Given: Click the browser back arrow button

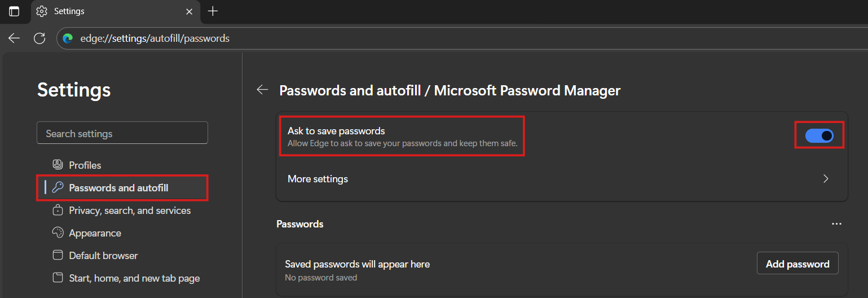Looking at the screenshot, I should (14, 38).
